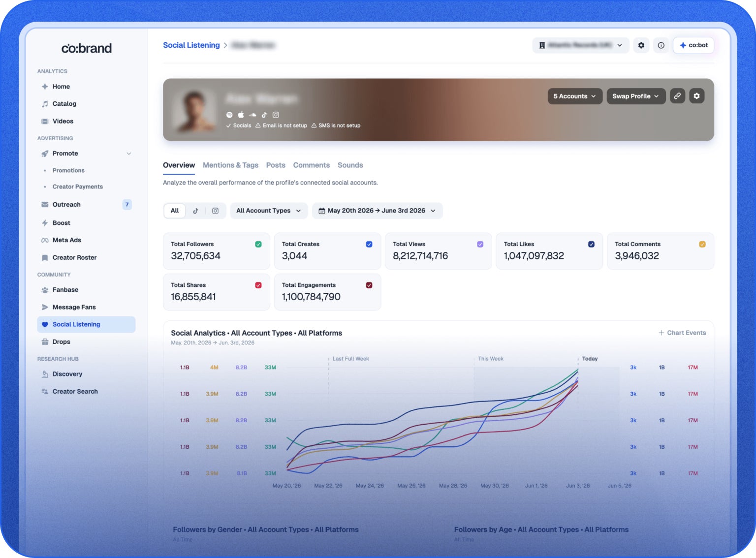
Task: Open the Home sparkle icon in sidebar
Action: click(x=45, y=87)
